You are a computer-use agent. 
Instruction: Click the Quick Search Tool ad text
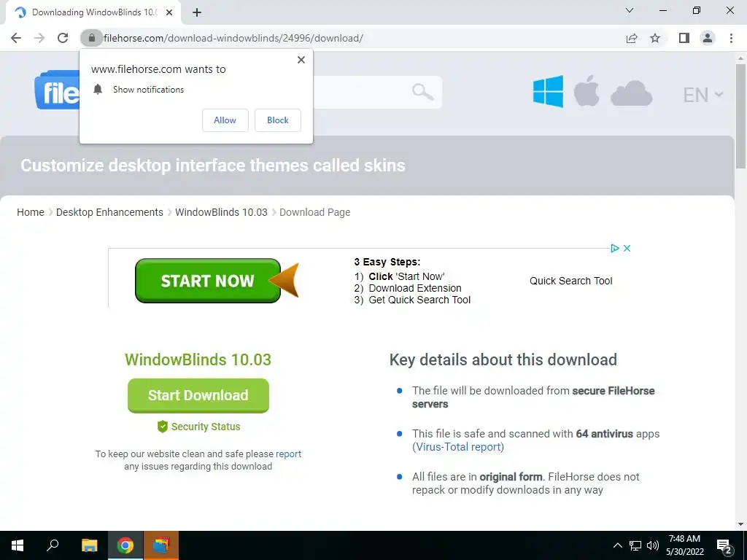tap(570, 281)
